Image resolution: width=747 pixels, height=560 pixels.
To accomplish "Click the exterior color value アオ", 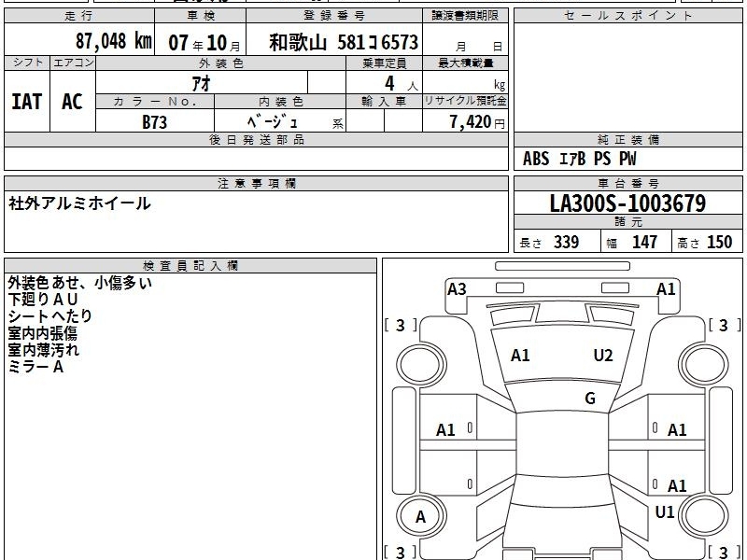I will [x=202, y=83].
